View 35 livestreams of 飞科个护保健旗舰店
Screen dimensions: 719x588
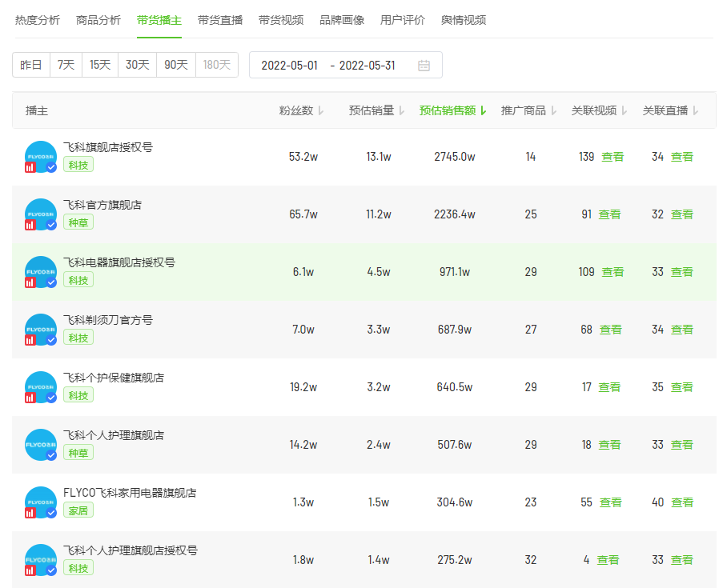(x=682, y=387)
